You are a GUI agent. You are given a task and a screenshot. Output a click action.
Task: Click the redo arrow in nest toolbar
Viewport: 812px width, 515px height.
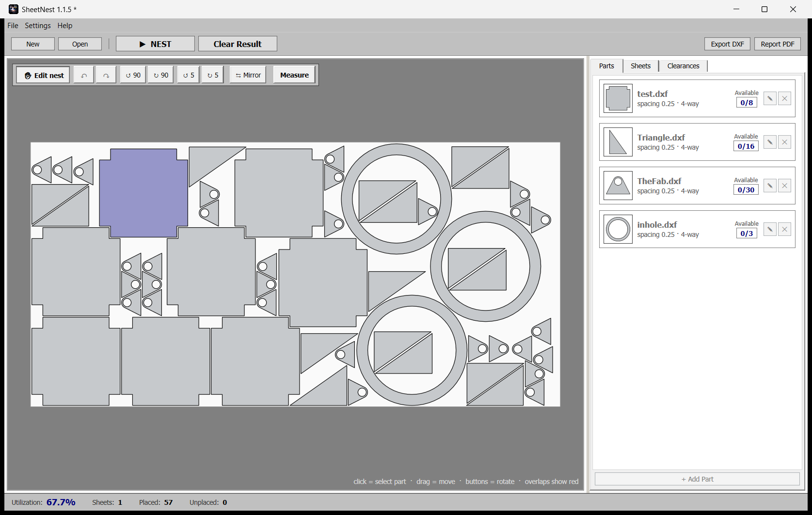coord(106,75)
